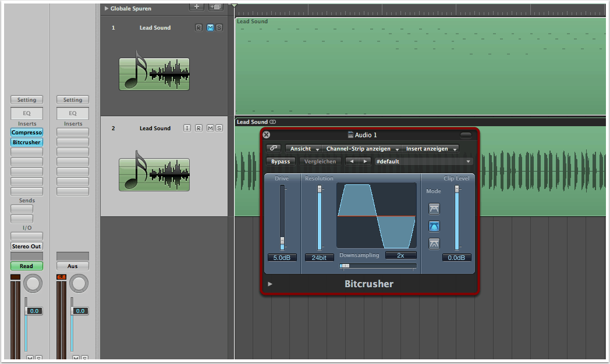Open the #default preset dropdown
610x364 pixels.
[423, 162]
